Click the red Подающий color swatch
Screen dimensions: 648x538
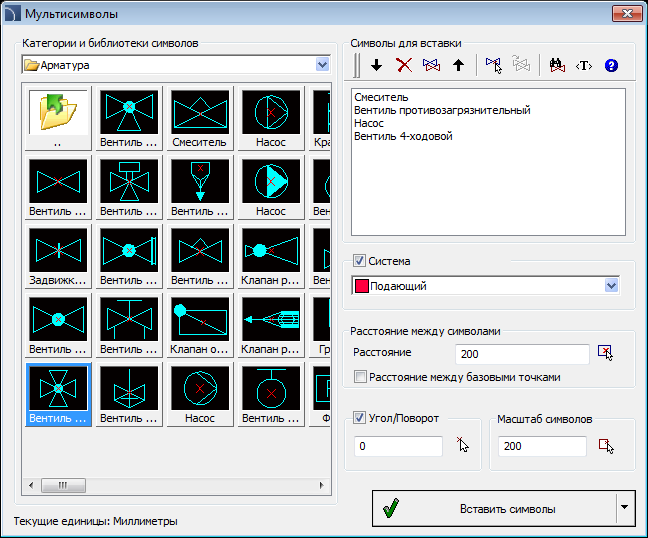(362, 286)
